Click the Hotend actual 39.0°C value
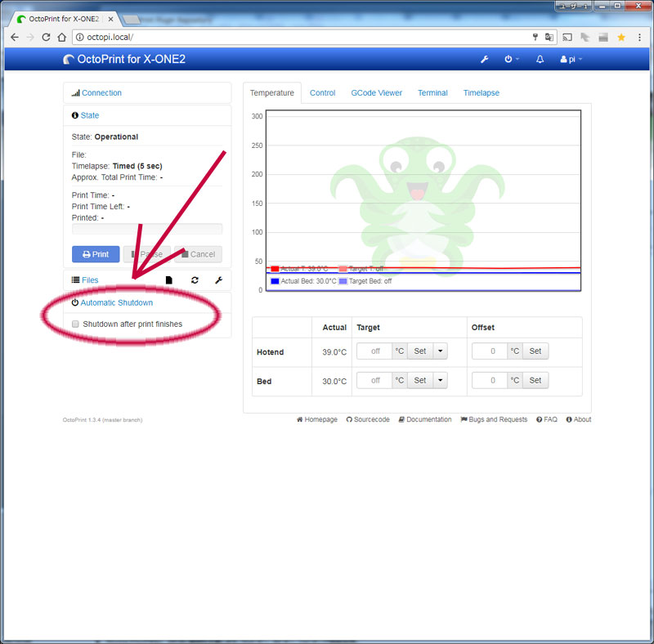The image size is (654, 644). pos(334,352)
